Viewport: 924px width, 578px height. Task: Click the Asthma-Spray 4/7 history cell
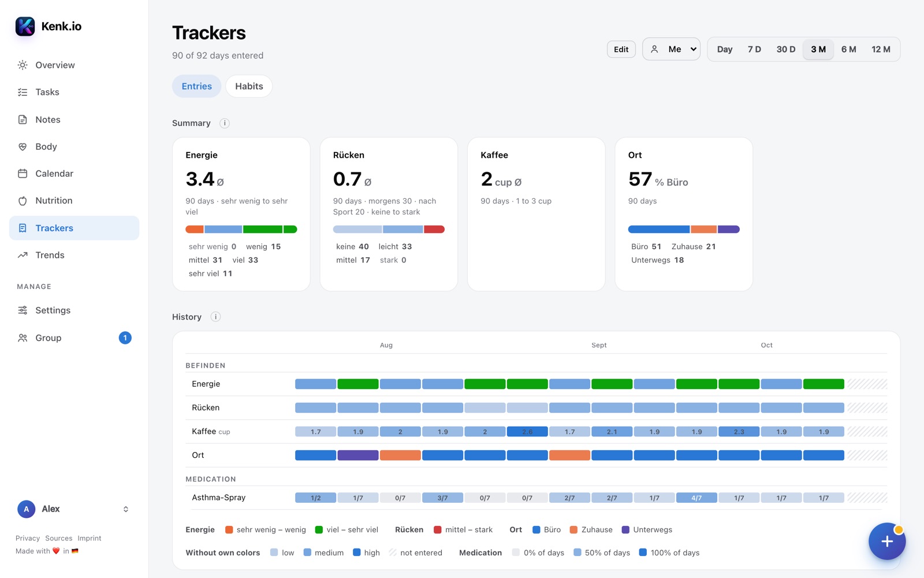tap(696, 498)
